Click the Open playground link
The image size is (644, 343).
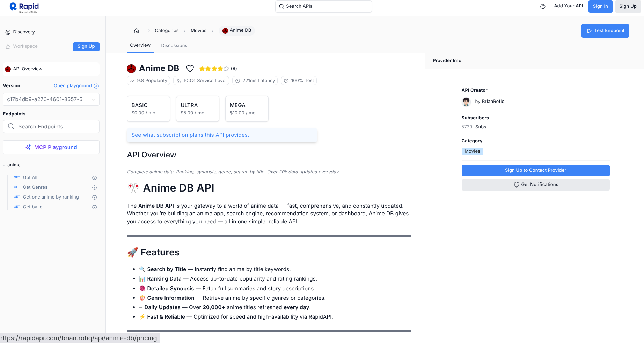click(x=76, y=86)
